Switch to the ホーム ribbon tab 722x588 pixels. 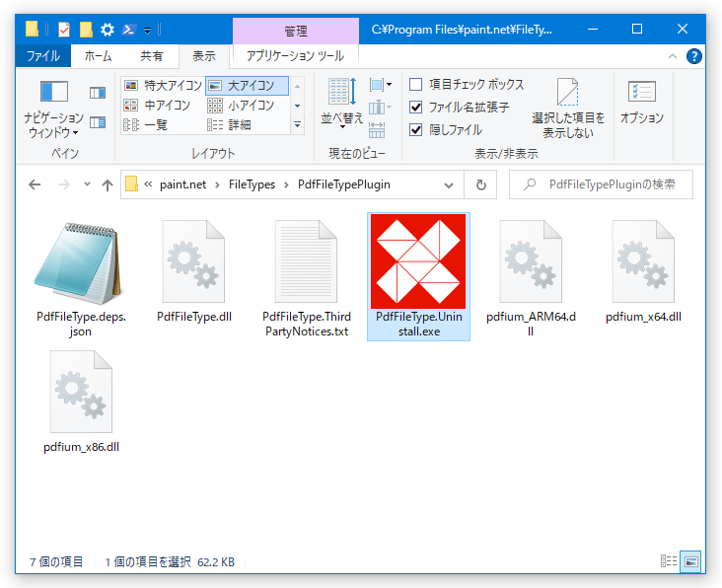[x=98, y=56]
